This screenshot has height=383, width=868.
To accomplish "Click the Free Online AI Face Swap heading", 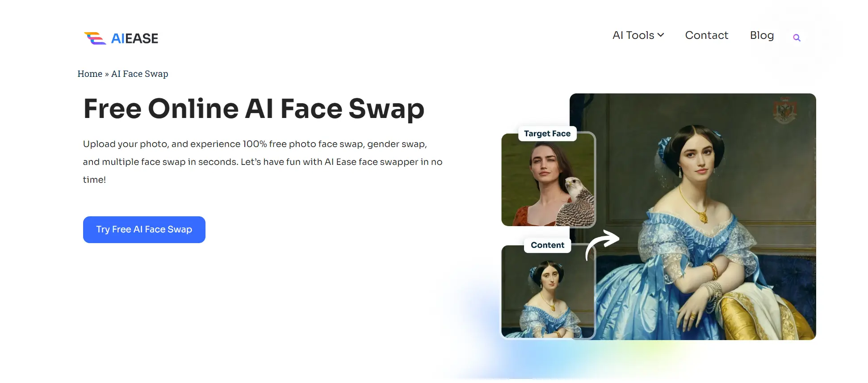I will (x=254, y=109).
